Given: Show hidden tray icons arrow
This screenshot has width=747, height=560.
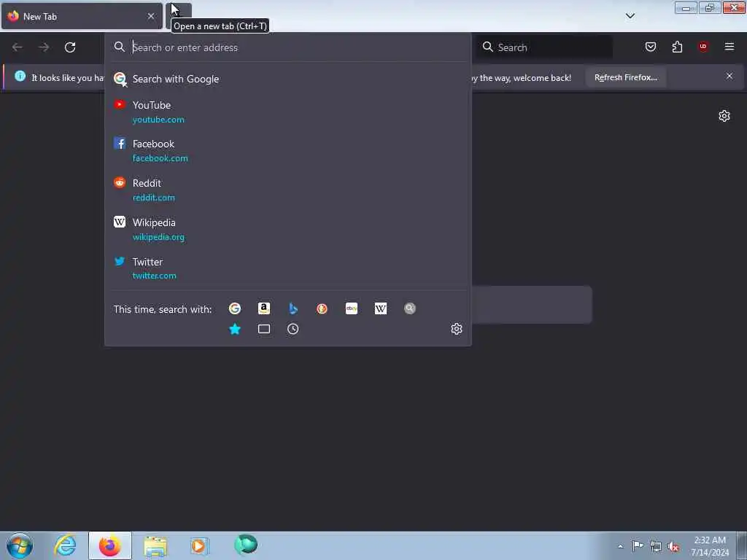Looking at the screenshot, I should pos(620,546).
